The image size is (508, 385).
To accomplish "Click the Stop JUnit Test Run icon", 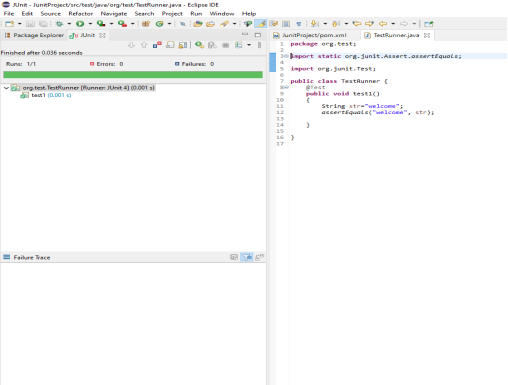I will [x=226, y=45].
